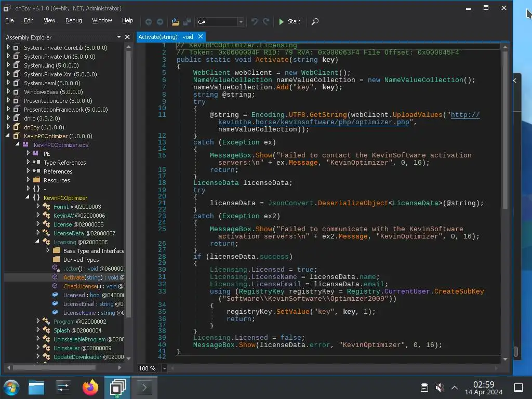The height and width of the screenshot is (399, 532).
Task: Select the License class
Action: (x=78, y=224)
